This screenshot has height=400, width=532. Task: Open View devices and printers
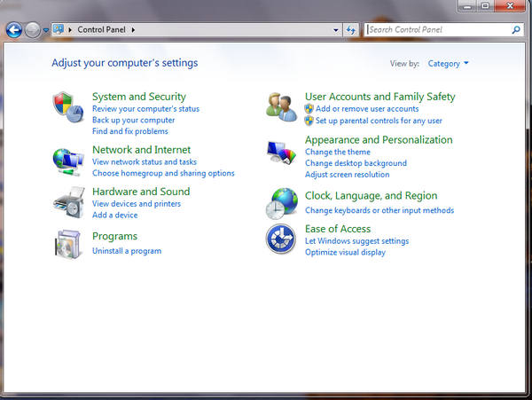pyautogui.click(x=137, y=204)
